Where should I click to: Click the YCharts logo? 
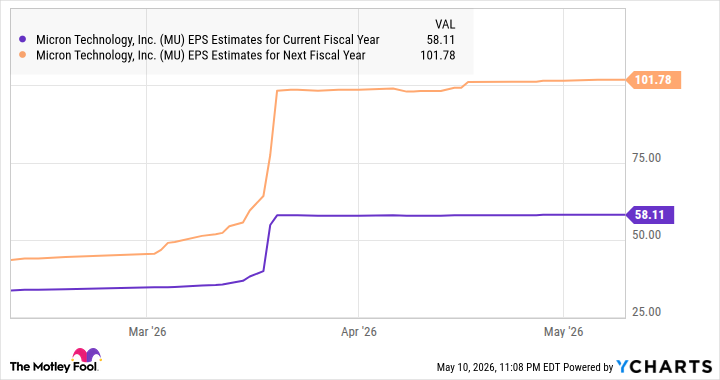point(664,367)
